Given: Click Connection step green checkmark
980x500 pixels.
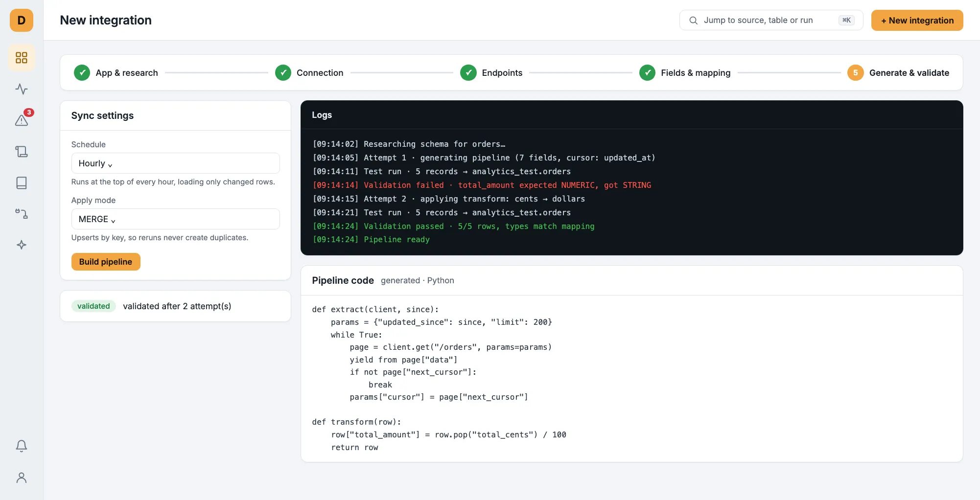Looking at the screenshot, I should (283, 72).
